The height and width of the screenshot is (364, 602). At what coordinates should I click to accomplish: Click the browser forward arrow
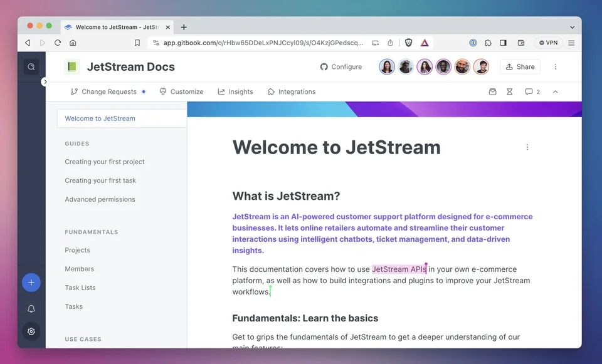click(43, 43)
